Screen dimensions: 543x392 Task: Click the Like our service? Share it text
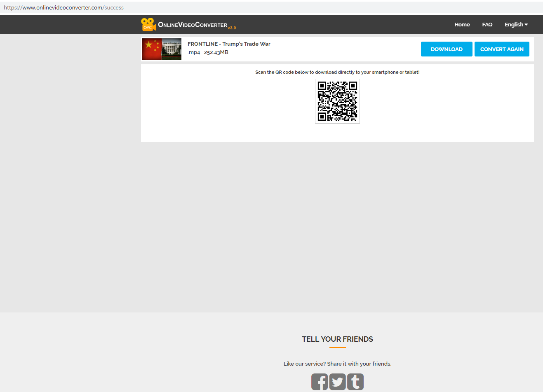click(x=337, y=364)
